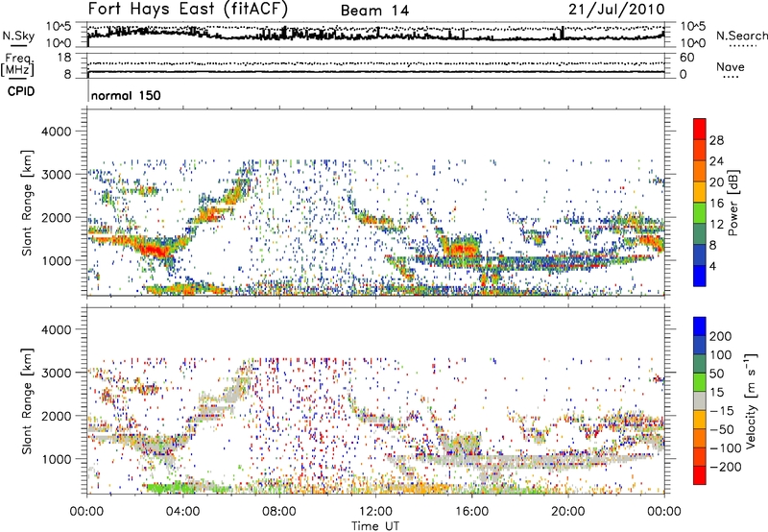Click the 'Nave' legend label

(x=731, y=67)
